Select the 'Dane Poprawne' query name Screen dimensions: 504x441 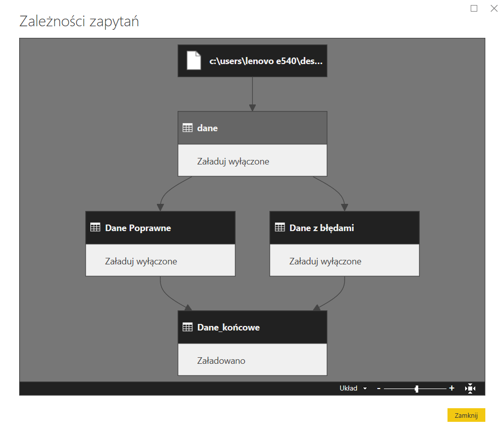coord(138,228)
